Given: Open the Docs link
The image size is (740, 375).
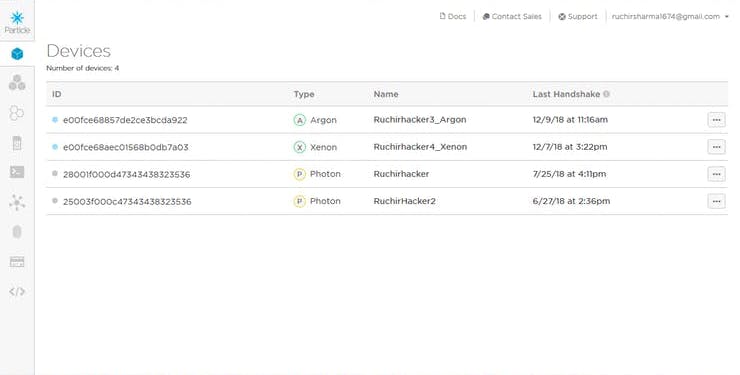Looking at the screenshot, I should pyautogui.click(x=453, y=17).
